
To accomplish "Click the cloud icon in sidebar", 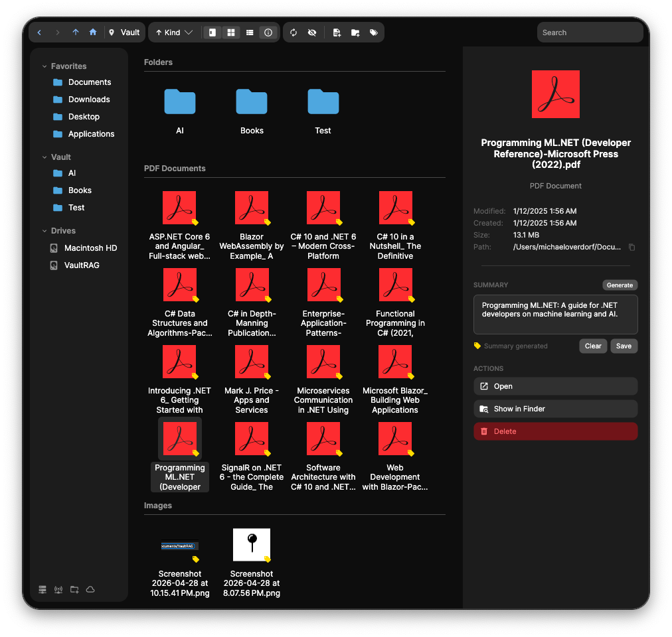I will 90,589.
